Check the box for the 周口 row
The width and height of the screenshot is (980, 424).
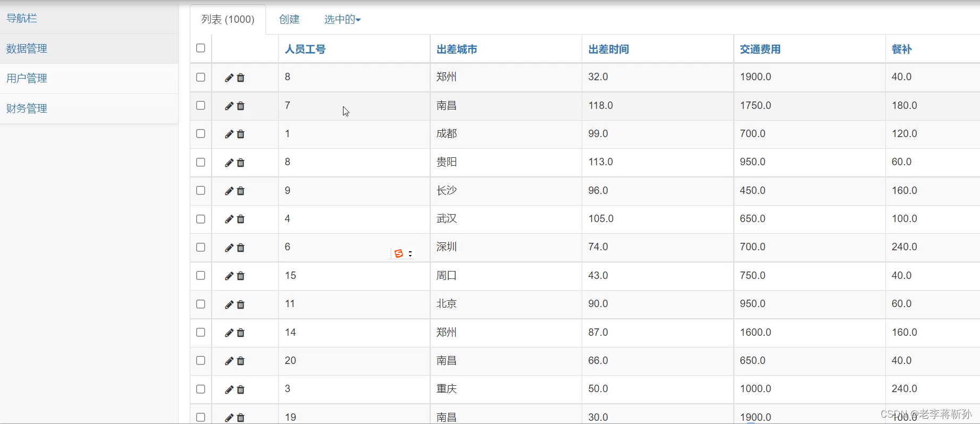click(x=200, y=275)
